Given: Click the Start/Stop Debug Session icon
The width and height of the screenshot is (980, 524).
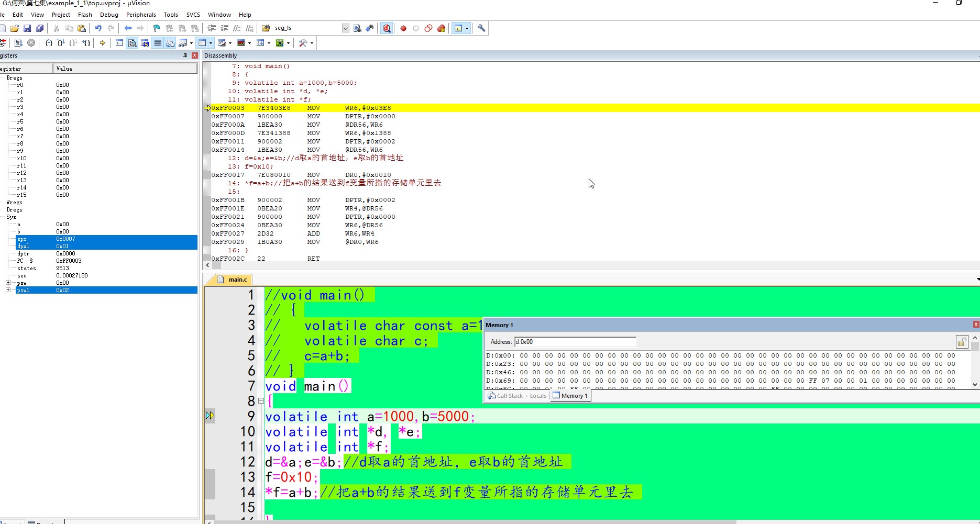Looking at the screenshot, I should (387, 28).
